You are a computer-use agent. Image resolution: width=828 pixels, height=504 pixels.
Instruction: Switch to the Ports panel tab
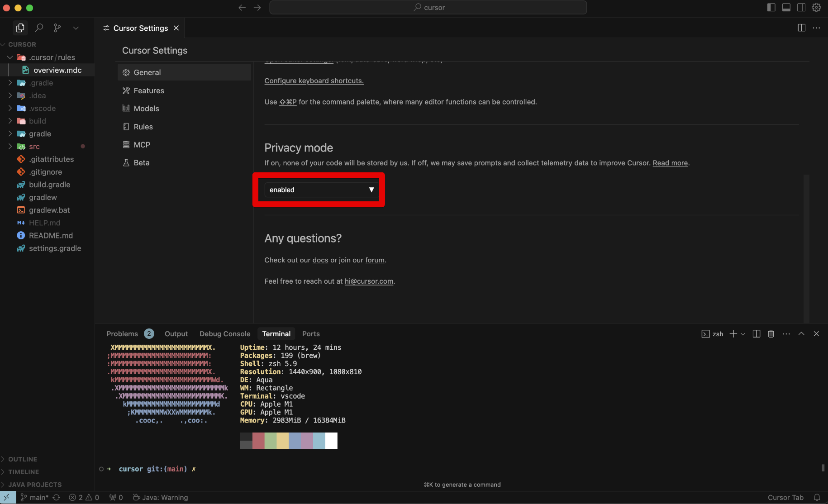[x=311, y=333]
